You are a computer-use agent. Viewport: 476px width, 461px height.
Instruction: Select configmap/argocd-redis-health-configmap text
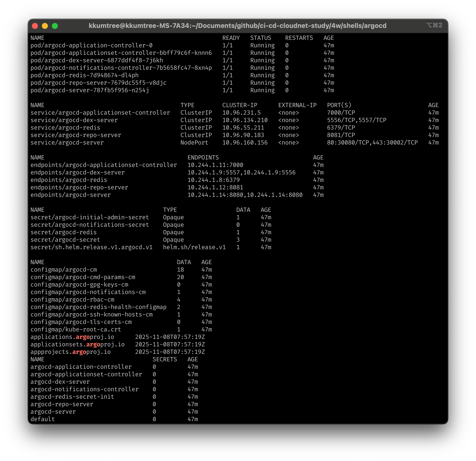pos(99,307)
